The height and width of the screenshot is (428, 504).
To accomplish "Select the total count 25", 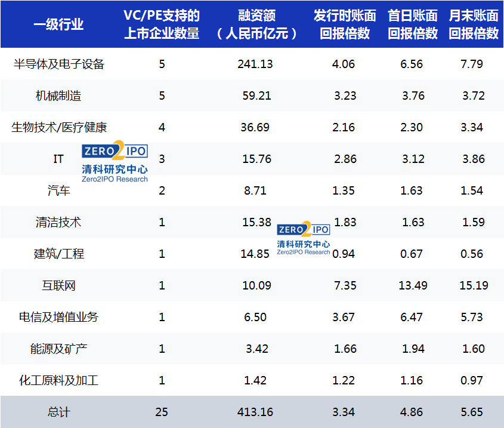I will (162, 412).
